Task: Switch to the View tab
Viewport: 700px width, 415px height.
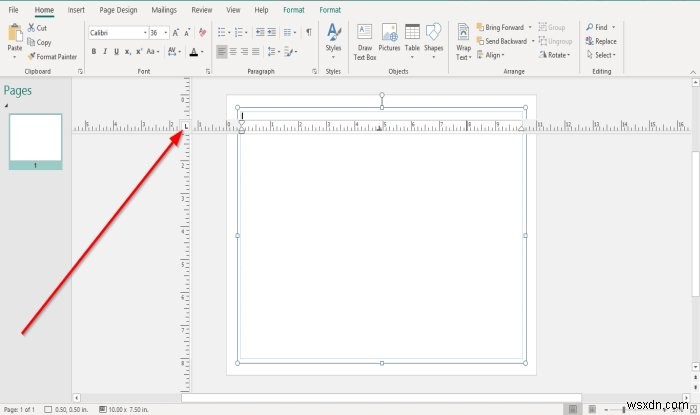Action: (x=233, y=9)
